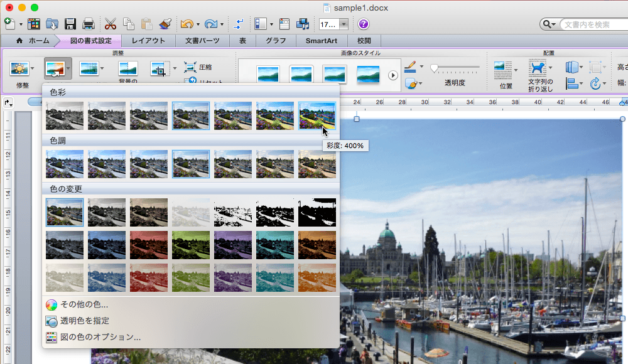Choose 図の色のオプション... entry
This screenshot has width=628, height=364.
point(100,337)
